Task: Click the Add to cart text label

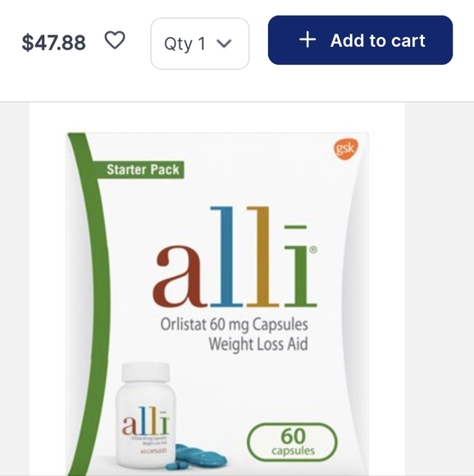Action: point(378,40)
